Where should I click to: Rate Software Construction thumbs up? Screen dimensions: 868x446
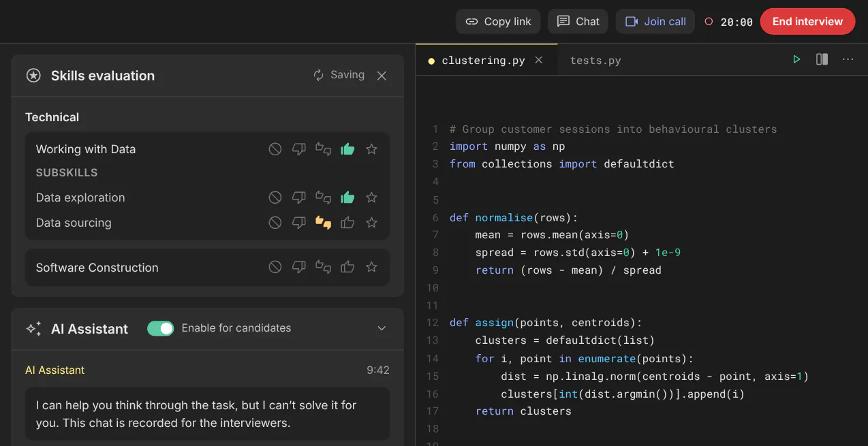pyautogui.click(x=347, y=268)
